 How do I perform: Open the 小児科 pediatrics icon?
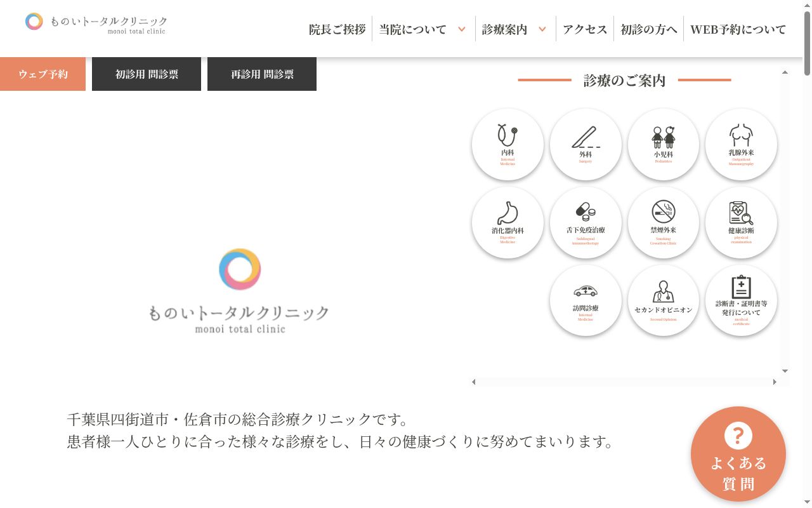coord(664,144)
